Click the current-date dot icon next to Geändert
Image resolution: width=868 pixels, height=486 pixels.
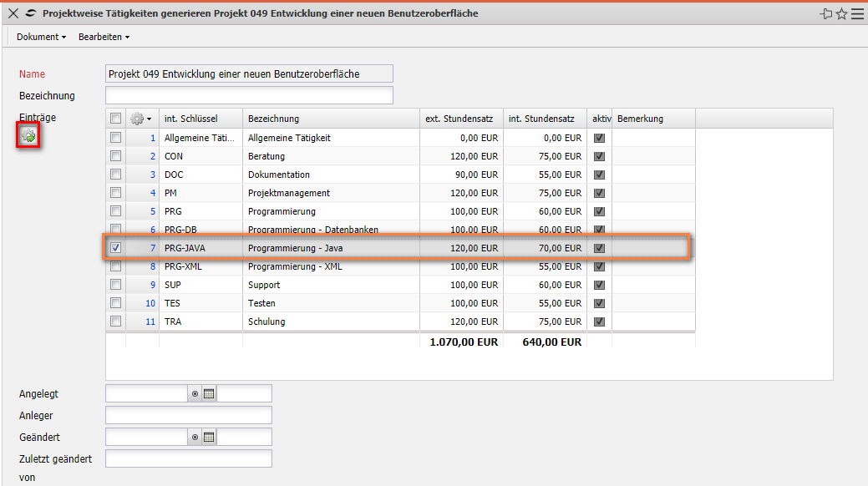click(x=195, y=437)
